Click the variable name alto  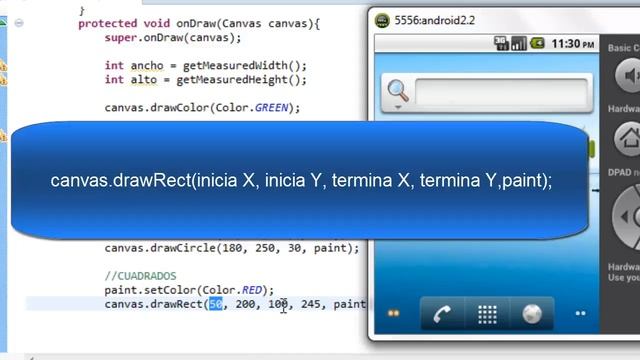(x=144, y=80)
